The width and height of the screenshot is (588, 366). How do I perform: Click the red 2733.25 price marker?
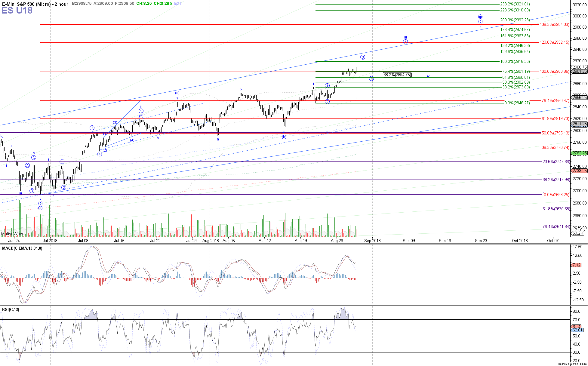point(579,171)
